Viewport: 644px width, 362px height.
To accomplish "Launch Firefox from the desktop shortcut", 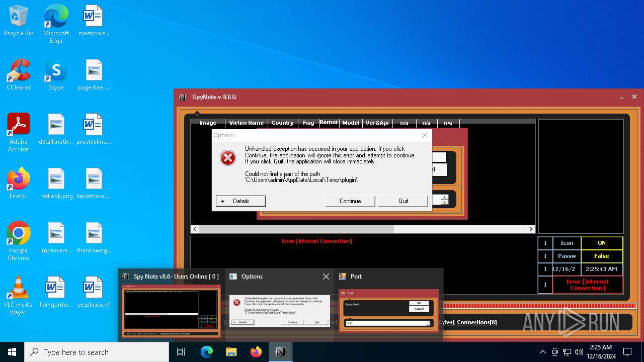I will (x=19, y=184).
